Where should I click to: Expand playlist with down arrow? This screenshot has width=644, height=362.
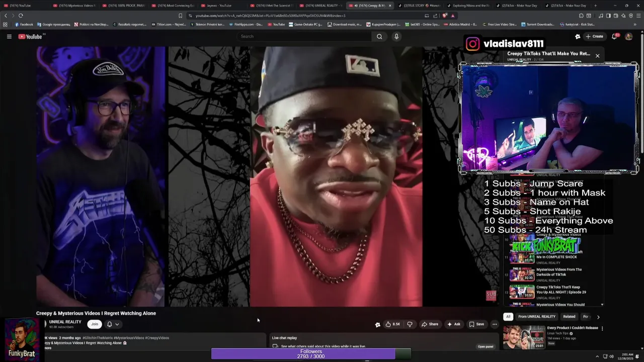[x=602, y=305]
